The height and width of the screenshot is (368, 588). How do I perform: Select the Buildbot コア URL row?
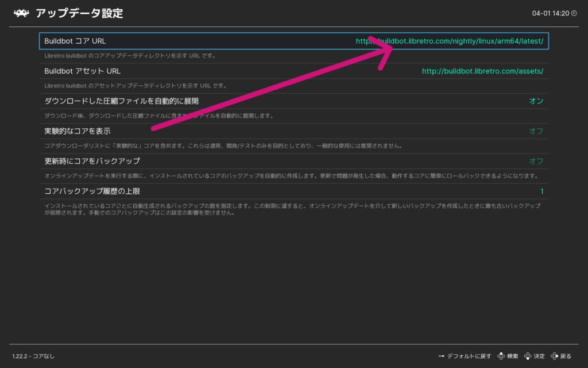[x=172, y=41]
